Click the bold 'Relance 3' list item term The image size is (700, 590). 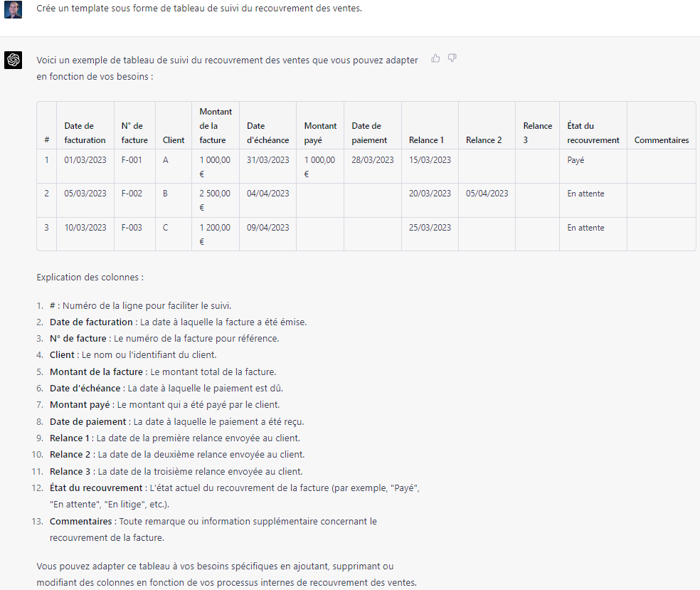70,471
